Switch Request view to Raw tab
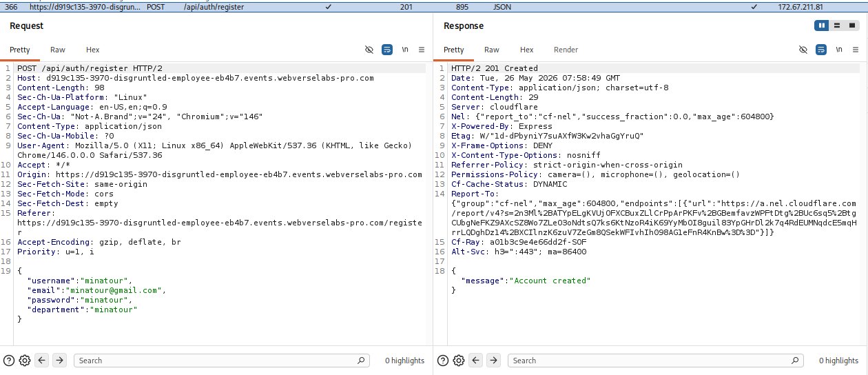Screen dimensions: 868x375 [x=58, y=50]
